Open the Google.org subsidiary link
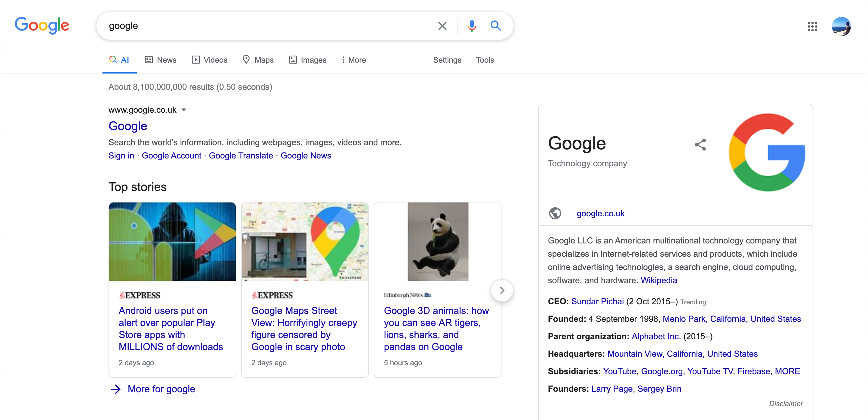 662,371
